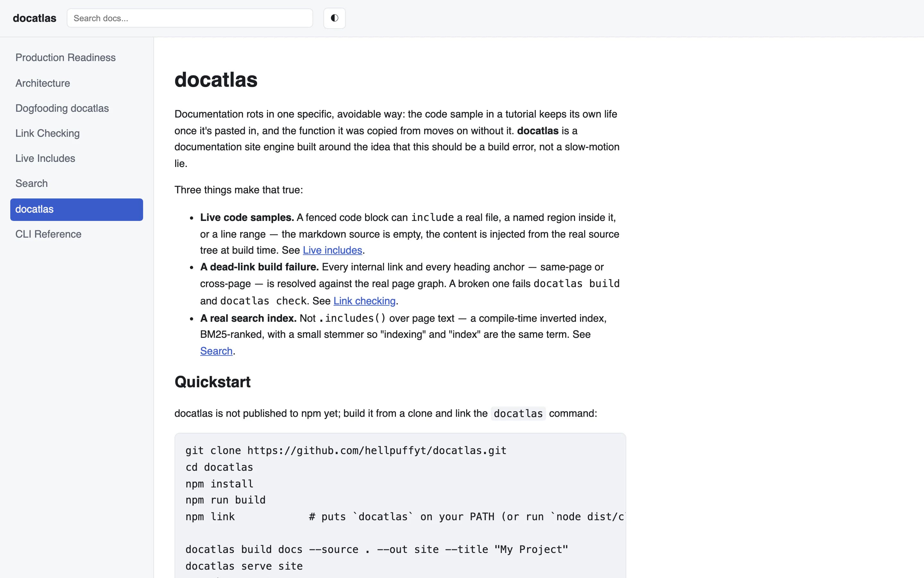This screenshot has height=578, width=924.
Task: Click the 'git clone' line in the code block
Action: (346, 450)
